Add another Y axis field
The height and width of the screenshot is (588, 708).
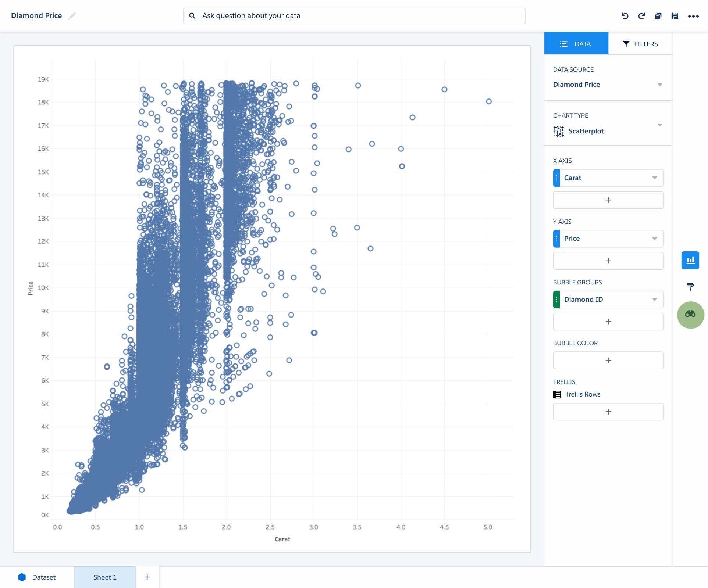pyautogui.click(x=608, y=261)
